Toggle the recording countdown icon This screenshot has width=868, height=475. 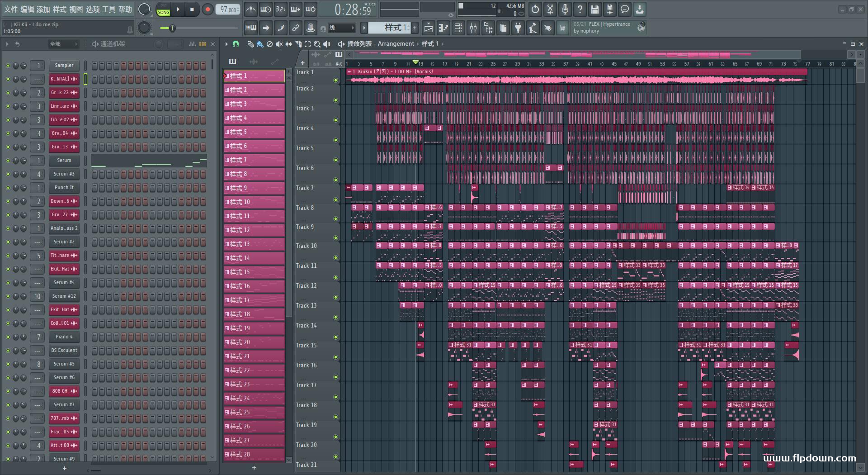pyautogui.click(x=280, y=9)
